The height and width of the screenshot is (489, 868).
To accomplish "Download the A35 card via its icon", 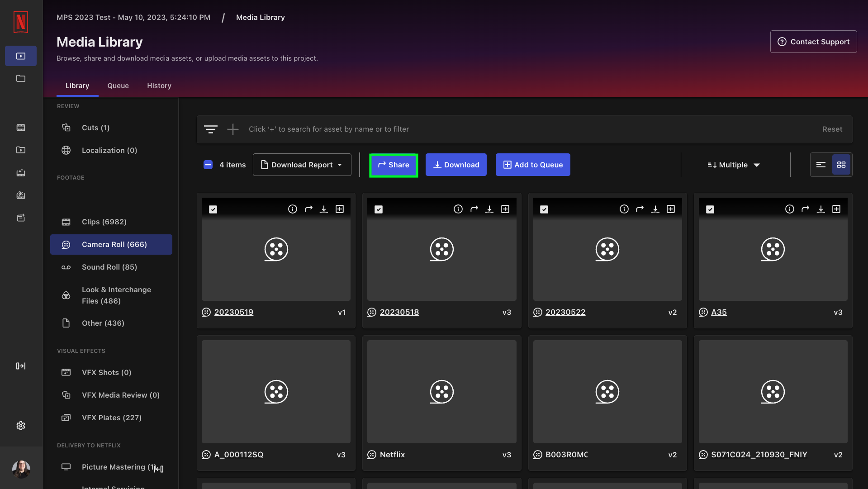I will 821,209.
